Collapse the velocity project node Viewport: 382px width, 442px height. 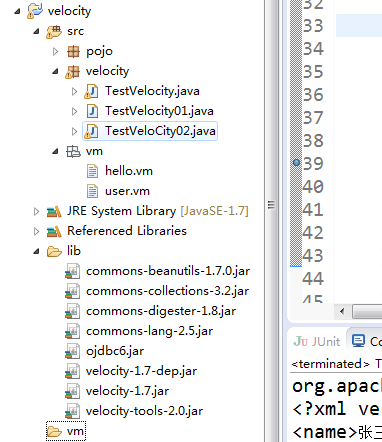point(17,12)
